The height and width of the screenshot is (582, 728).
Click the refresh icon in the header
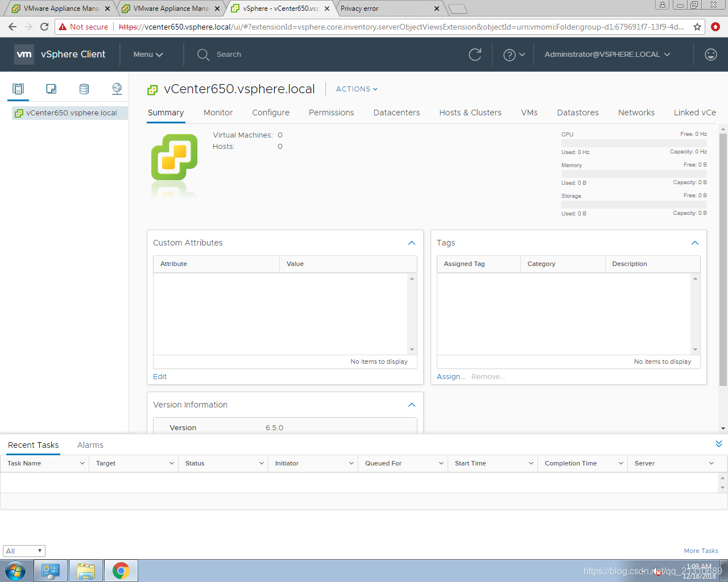(475, 55)
